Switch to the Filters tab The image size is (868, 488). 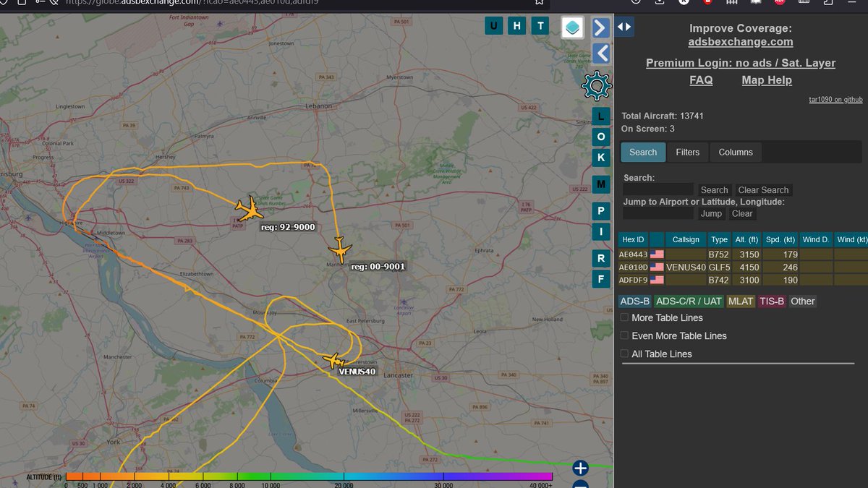tap(688, 152)
